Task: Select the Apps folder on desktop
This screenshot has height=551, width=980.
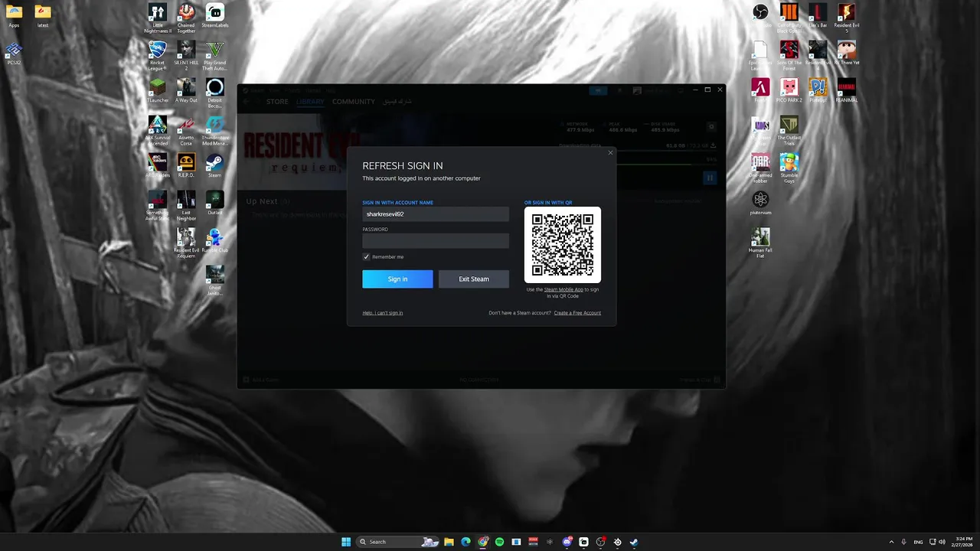Action: point(14,16)
